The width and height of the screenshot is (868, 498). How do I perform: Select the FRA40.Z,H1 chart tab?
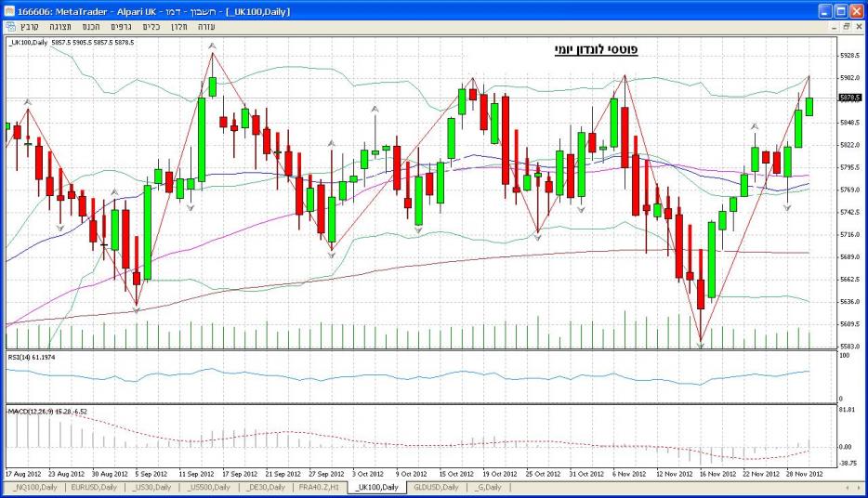[320, 487]
